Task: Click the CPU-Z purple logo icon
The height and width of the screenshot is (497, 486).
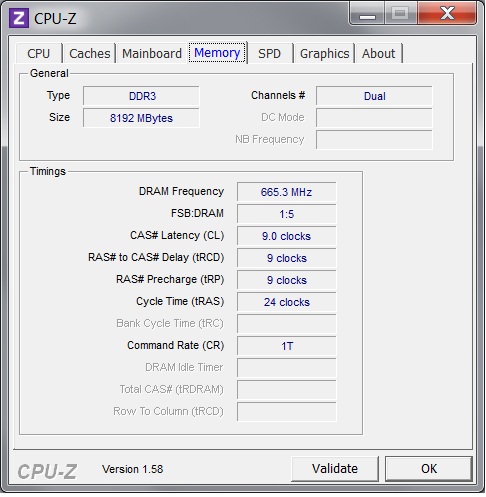Action: coord(19,18)
